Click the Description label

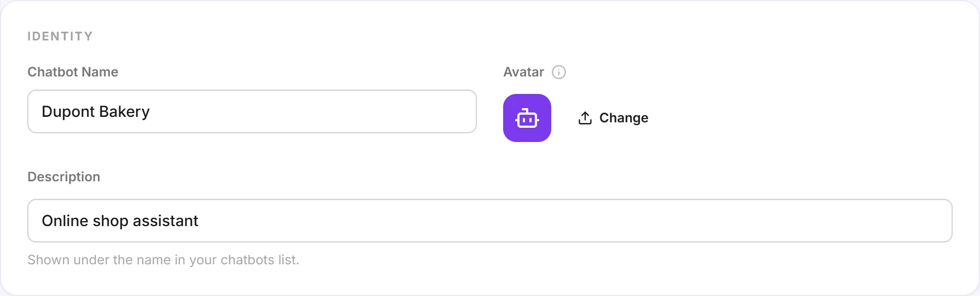pos(64,177)
